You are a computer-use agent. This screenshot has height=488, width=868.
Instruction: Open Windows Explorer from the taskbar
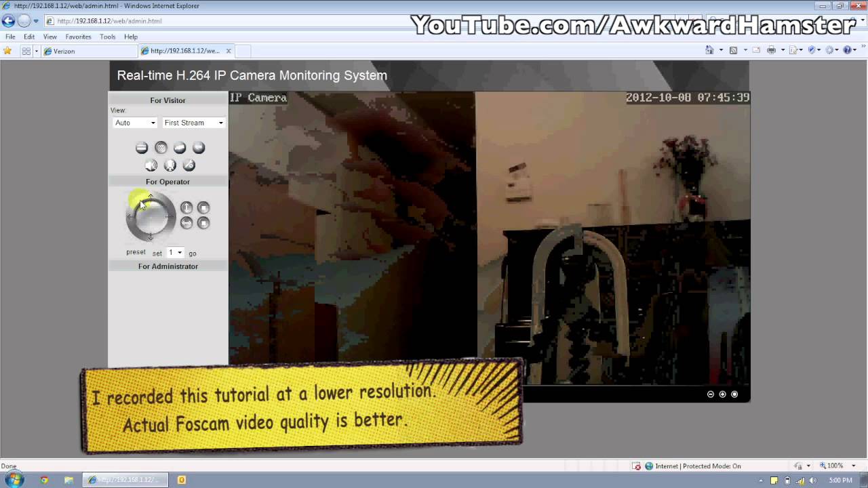tap(68, 480)
